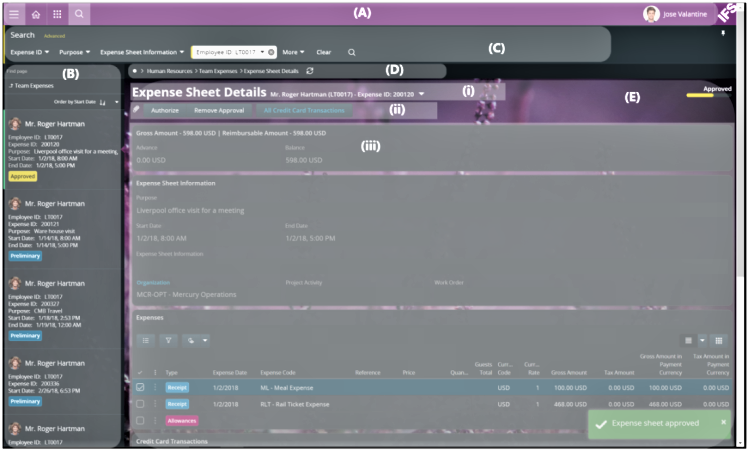Click the magnifier icon in the top bar
This screenshot has height=450, width=748.
click(x=79, y=15)
